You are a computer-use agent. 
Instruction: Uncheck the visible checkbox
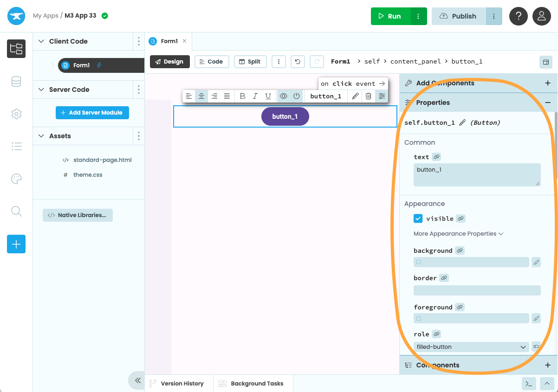418,218
